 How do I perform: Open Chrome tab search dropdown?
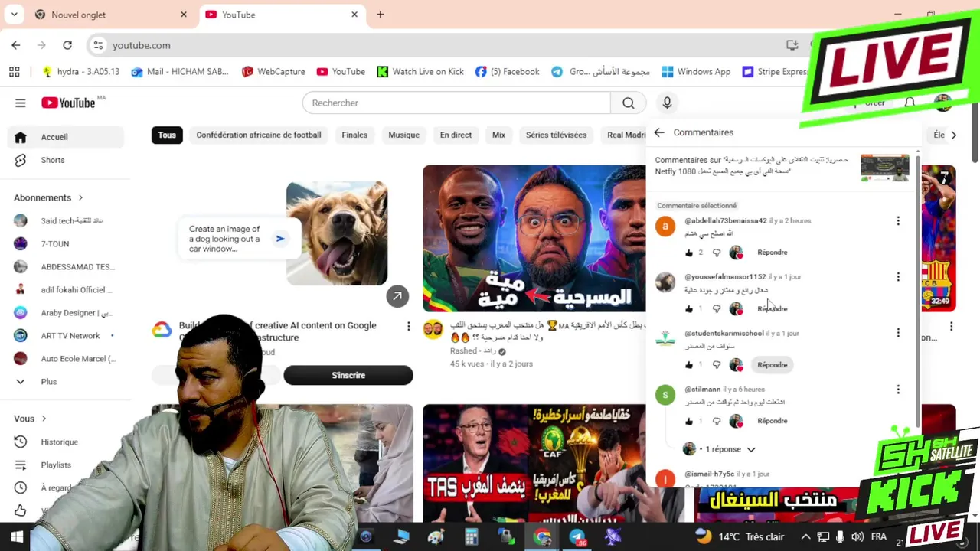point(14,15)
